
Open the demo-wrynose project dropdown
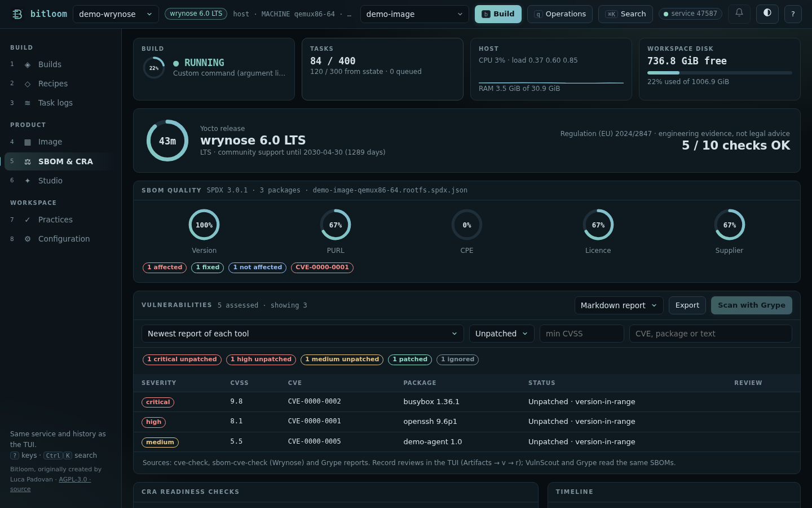(116, 14)
